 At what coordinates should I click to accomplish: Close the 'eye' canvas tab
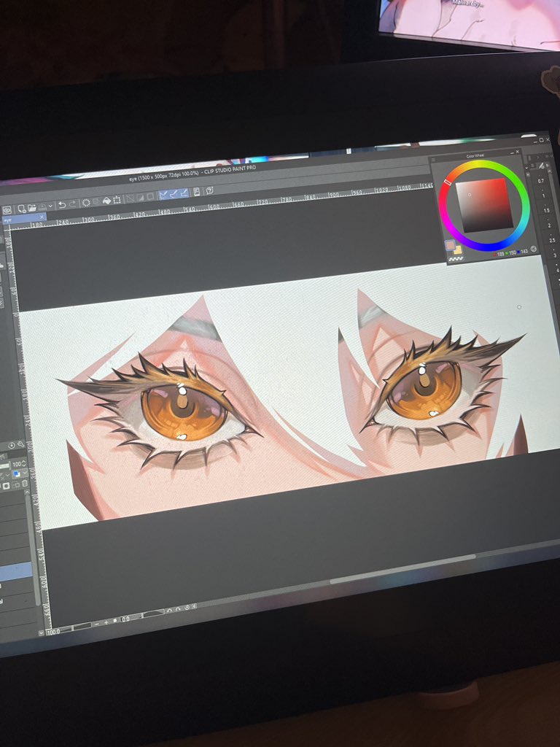(42, 217)
